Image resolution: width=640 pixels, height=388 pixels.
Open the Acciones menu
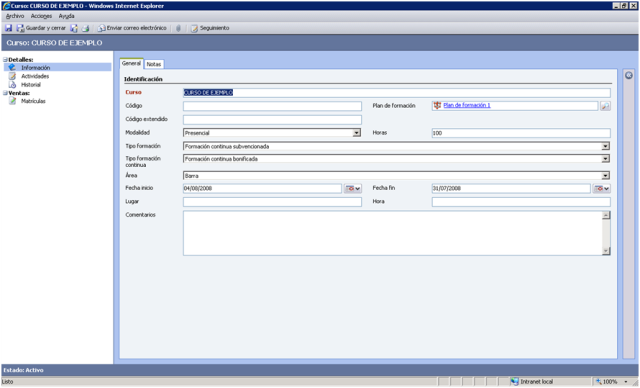click(41, 16)
